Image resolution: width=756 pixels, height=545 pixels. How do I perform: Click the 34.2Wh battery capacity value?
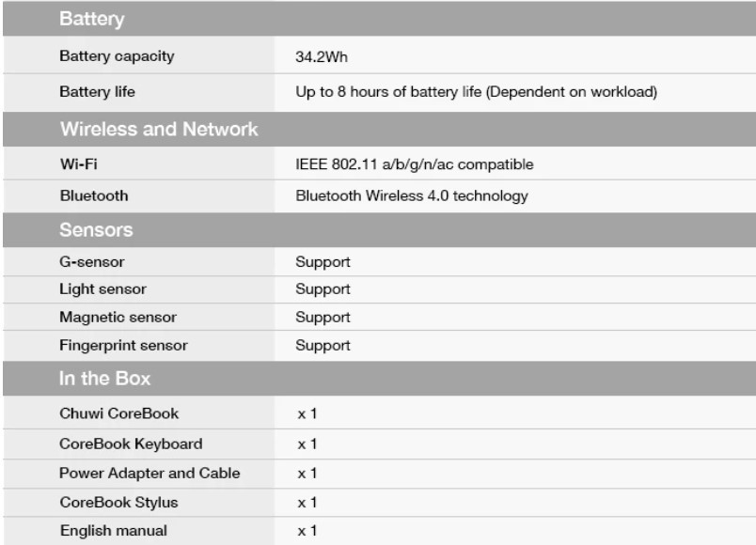tap(321, 57)
